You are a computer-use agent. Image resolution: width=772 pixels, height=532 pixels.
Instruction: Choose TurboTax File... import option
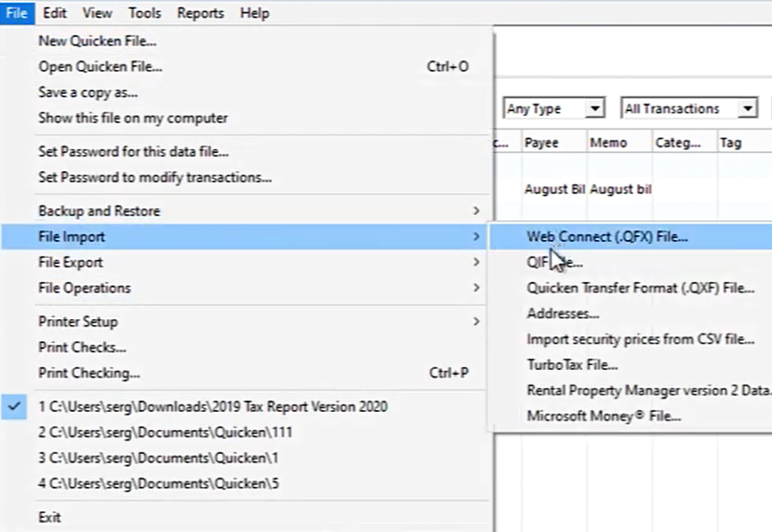[631, 364]
